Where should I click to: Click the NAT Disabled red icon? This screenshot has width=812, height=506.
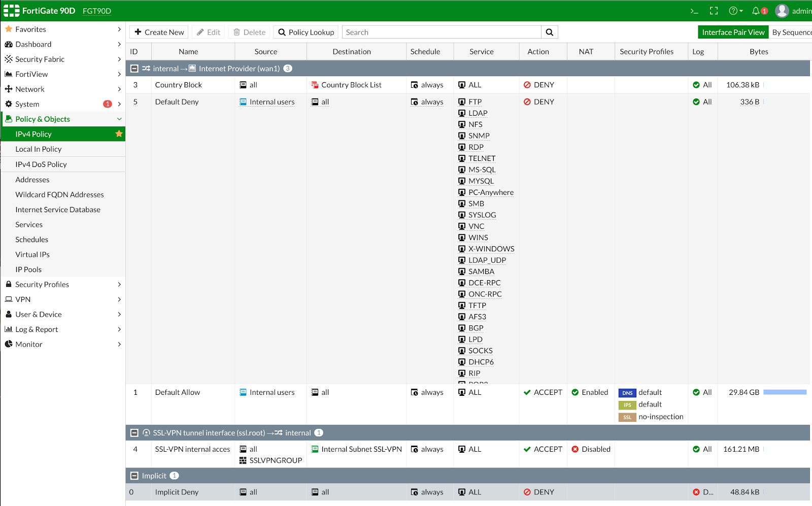coord(575,449)
